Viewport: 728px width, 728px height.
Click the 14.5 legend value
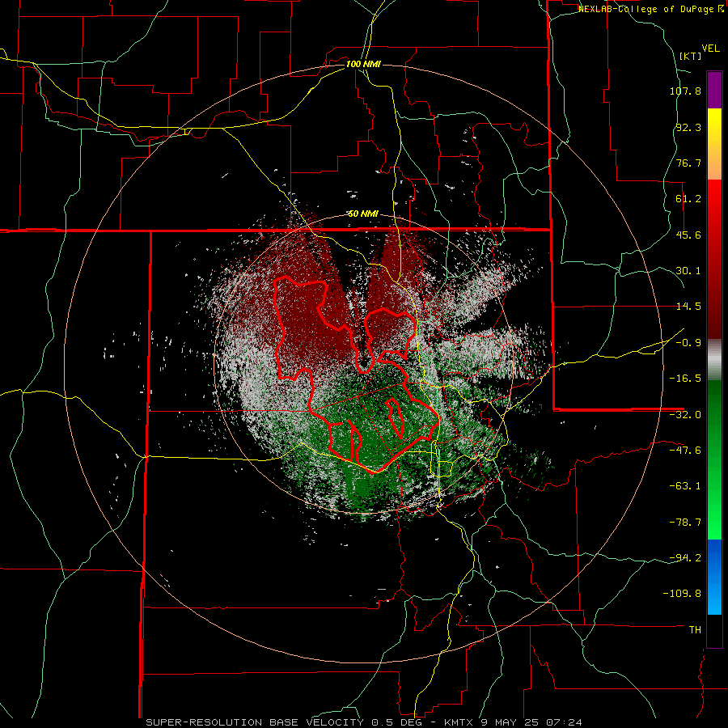click(688, 307)
